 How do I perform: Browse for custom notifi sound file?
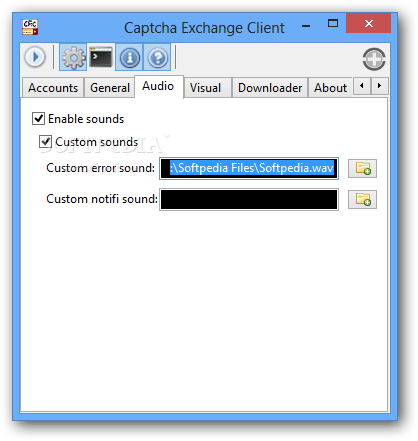[362, 199]
